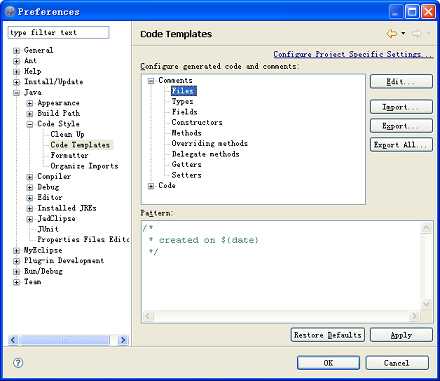Expand the Build Path node

point(30,114)
